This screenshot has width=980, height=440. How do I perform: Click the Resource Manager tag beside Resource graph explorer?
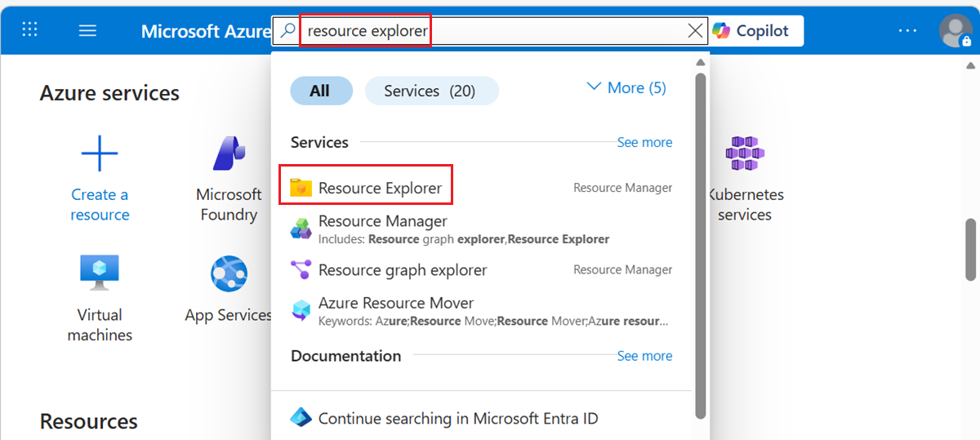pos(622,269)
